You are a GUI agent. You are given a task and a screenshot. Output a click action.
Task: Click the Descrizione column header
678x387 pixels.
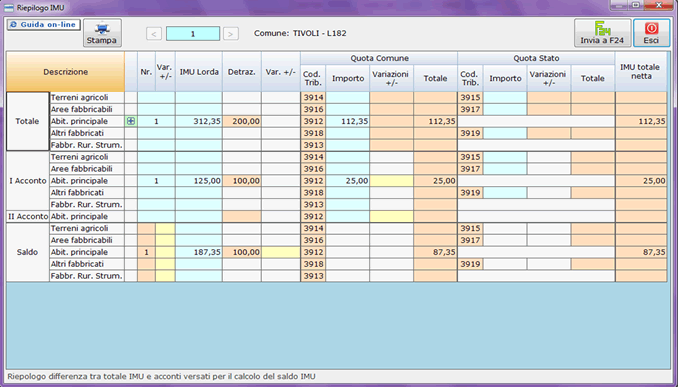click(x=66, y=72)
